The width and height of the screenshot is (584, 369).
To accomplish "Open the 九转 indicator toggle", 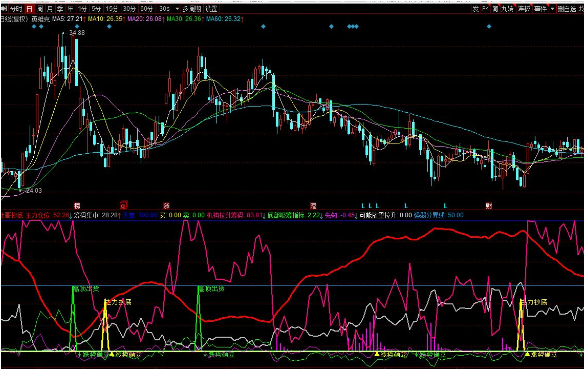I will pyautogui.click(x=507, y=9).
